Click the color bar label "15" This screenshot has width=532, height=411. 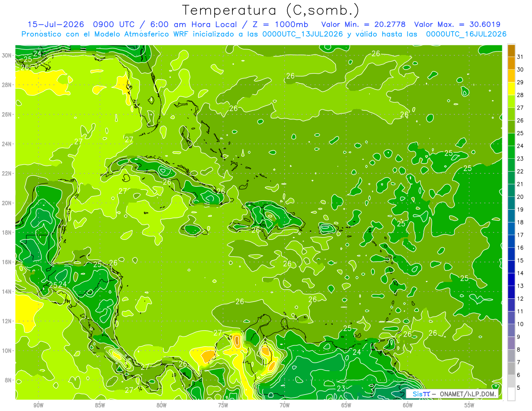pos(520,261)
